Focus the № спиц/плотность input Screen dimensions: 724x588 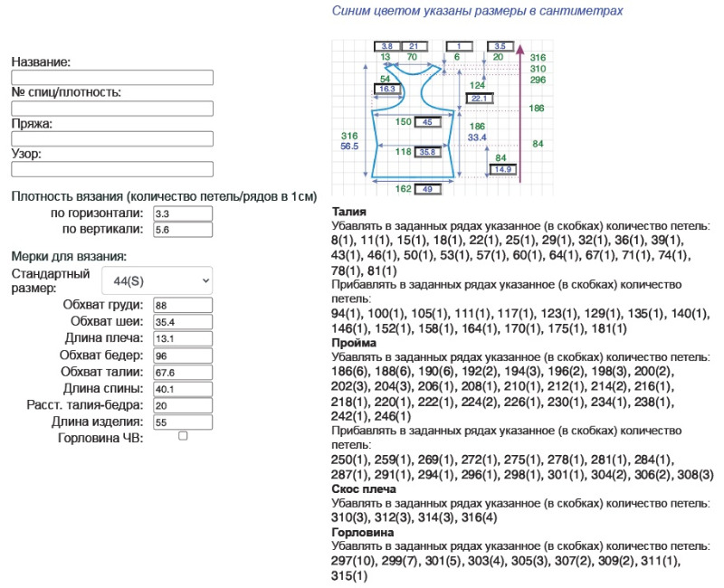tap(112, 109)
